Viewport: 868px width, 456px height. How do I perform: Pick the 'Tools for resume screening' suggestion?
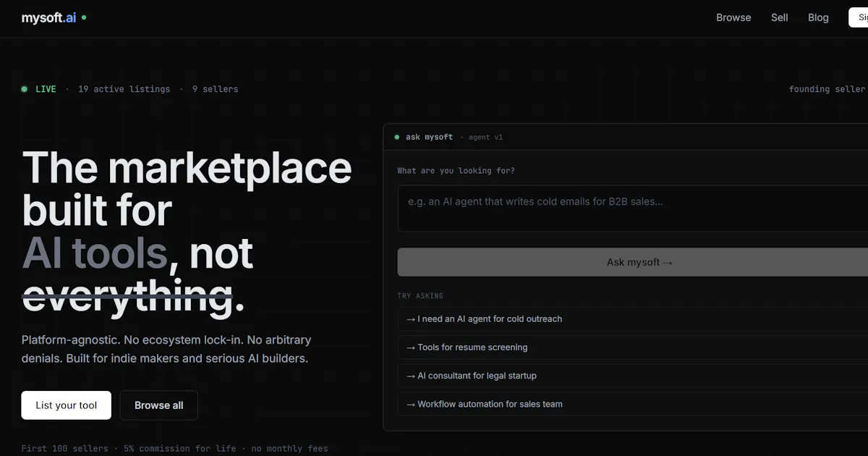coord(633,347)
